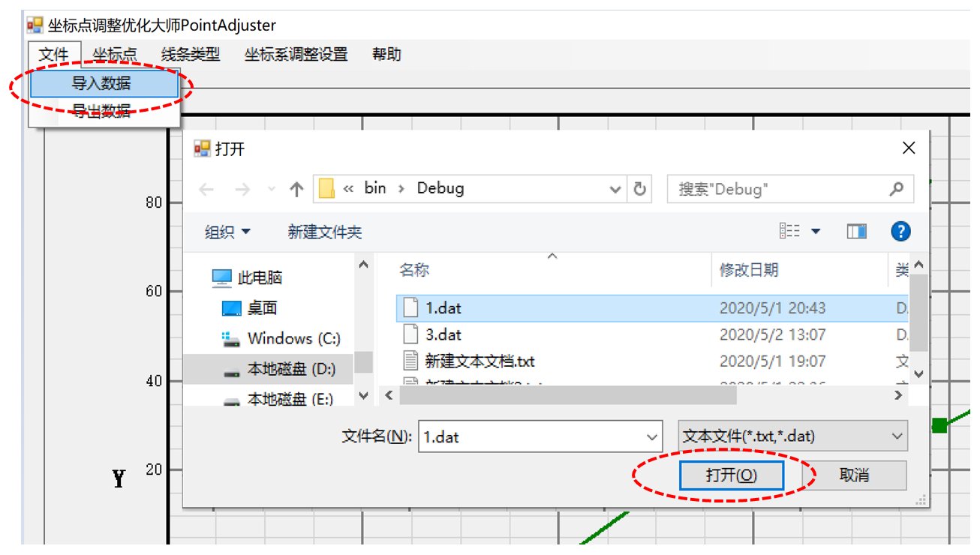The image size is (980, 555).
Task: Open the 文件 menu
Action: tap(53, 54)
